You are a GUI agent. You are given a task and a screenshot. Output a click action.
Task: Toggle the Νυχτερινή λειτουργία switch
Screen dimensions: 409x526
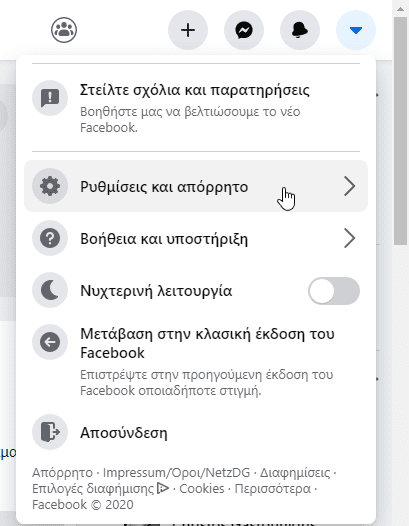tap(334, 291)
